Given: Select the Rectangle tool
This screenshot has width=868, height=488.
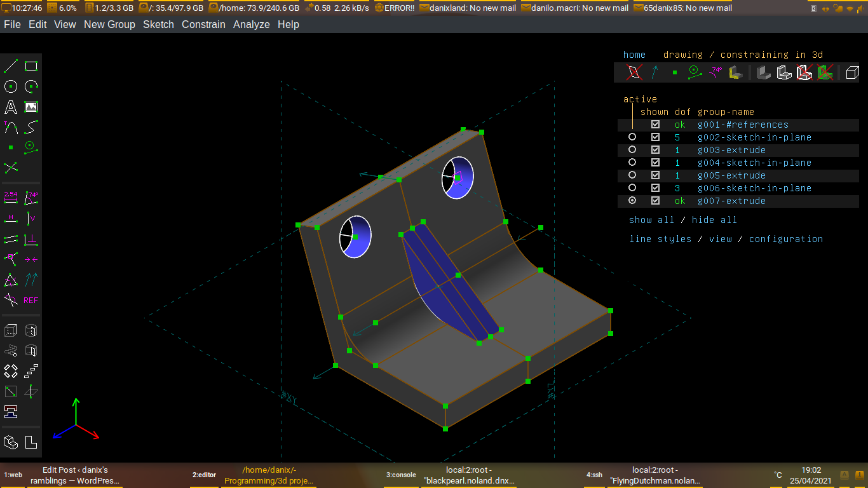Looking at the screenshot, I should coord(31,65).
